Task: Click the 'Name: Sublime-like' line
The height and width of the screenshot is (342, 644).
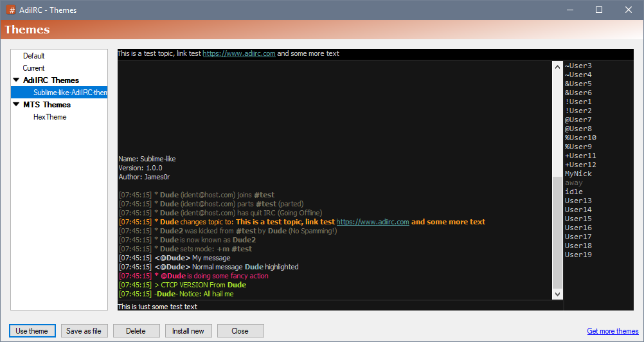Action: tap(147, 159)
